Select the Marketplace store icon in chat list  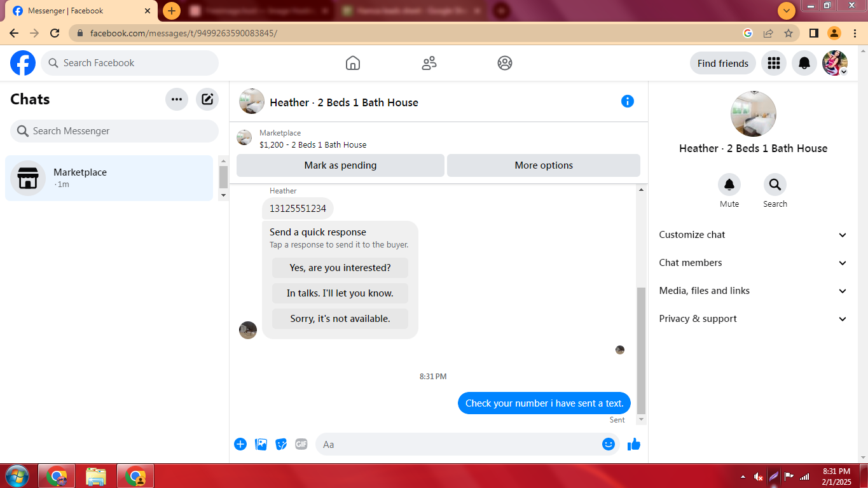[x=28, y=178]
